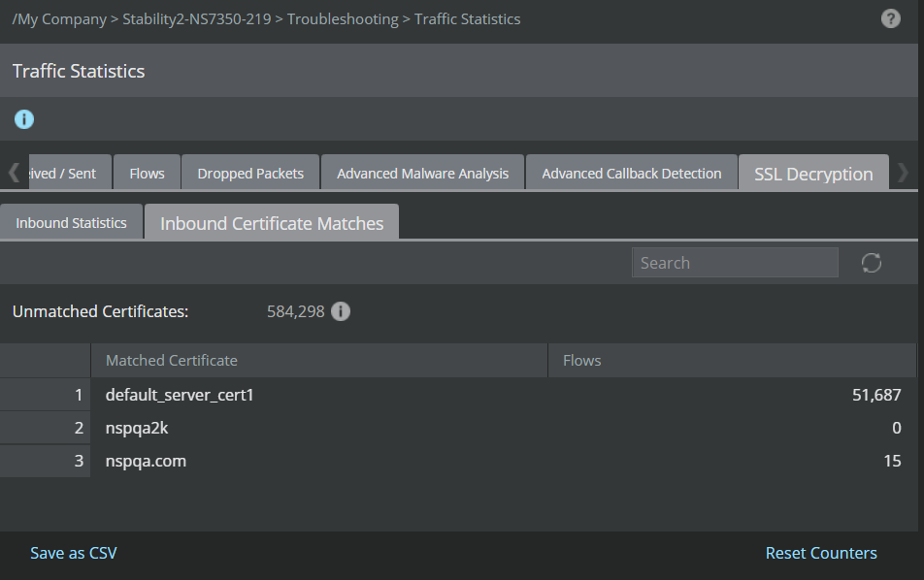Viewport: 924px width, 580px height.
Task: Select the nspqa2k certificate row
Action: click(458, 428)
